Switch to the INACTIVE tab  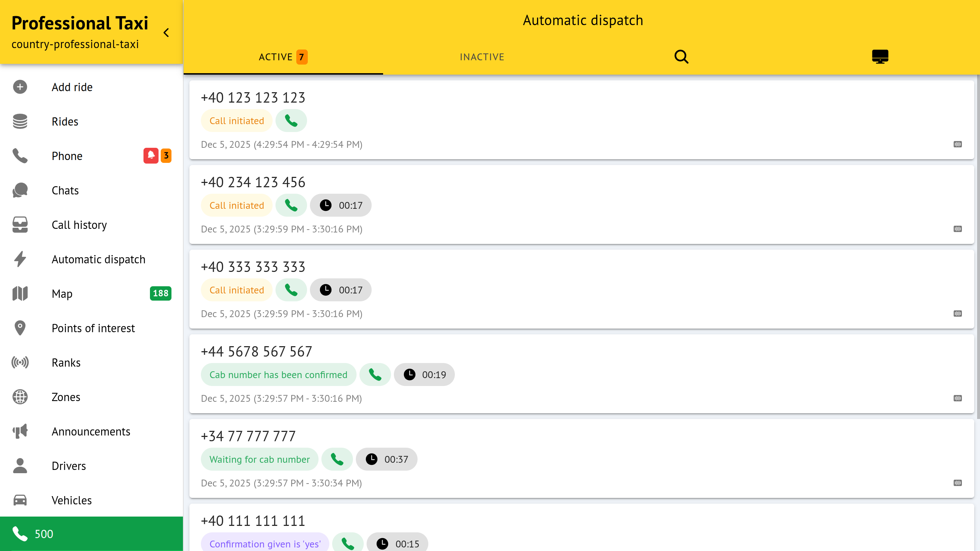click(x=482, y=57)
